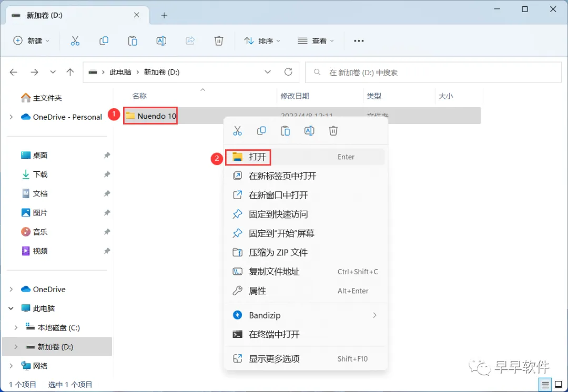Open the three-dot See more menu
The width and height of the screenshot is (568, 392).
click(359, 41)
